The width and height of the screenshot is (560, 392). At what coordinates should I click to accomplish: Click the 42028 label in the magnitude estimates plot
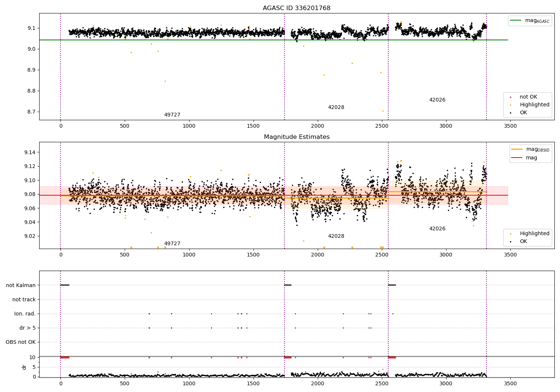point(336,236)
